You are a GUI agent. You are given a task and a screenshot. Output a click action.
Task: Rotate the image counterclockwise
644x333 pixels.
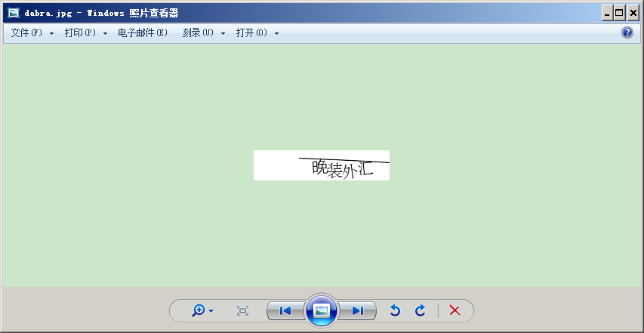point(394,310)
